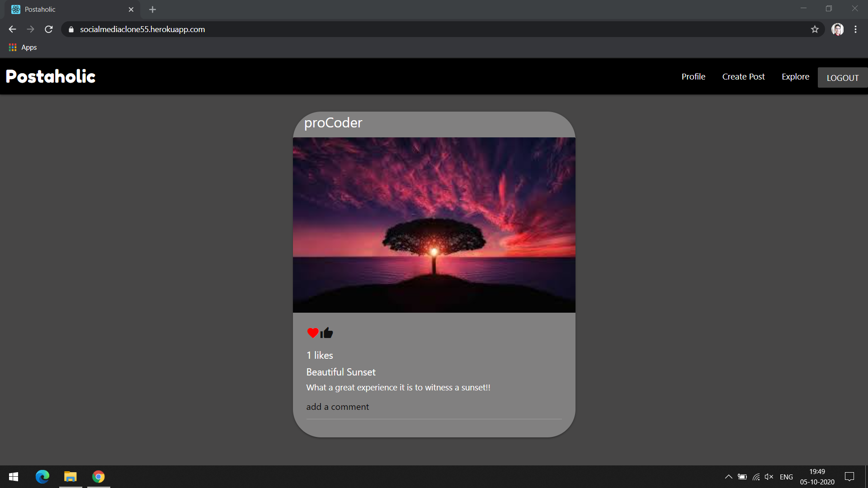Open the Profile nav link
Viewport: 868px width, 488px height.
pos(693,77)
